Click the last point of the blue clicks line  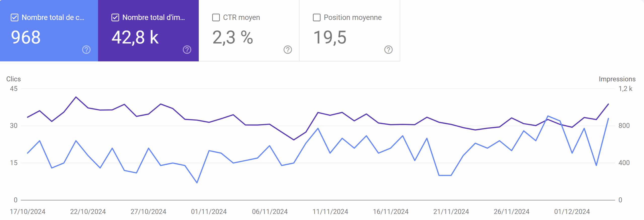click(x=608, y=118)
